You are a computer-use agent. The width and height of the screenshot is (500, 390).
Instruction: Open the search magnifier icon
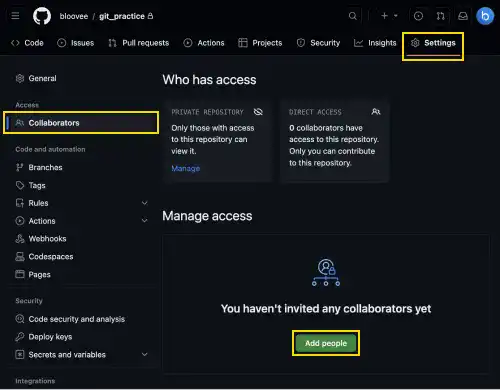click(x=353, y=16)
